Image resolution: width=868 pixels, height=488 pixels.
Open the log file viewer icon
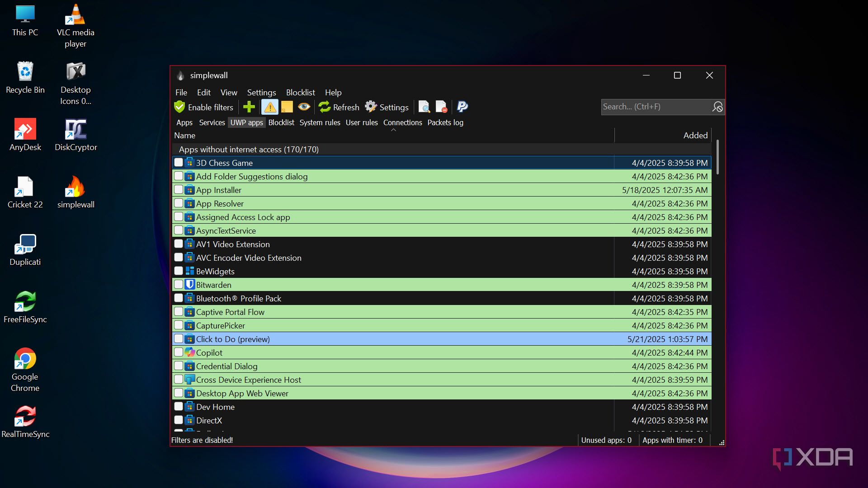tap(424, 107)
